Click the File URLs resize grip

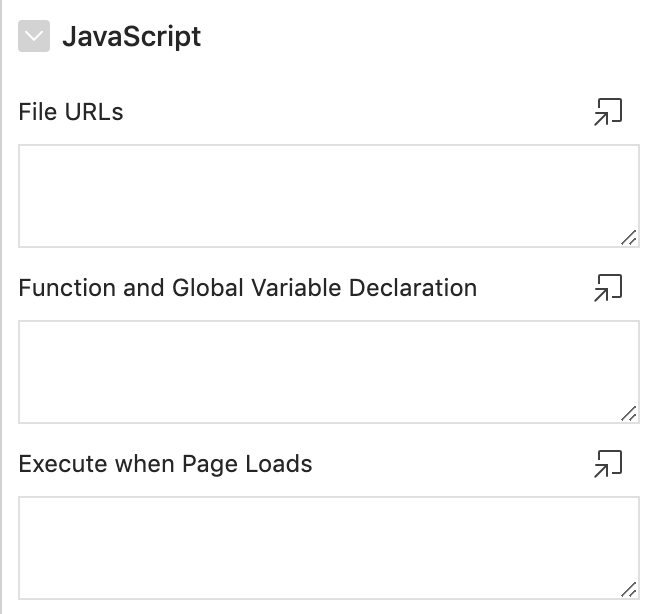pyautogui.click(x=628, y=237)
